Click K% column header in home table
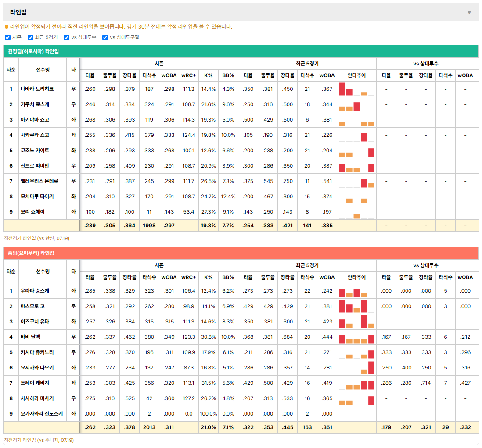Image resolution: width=482 pixels, height=448 pixels. point(208,277)
